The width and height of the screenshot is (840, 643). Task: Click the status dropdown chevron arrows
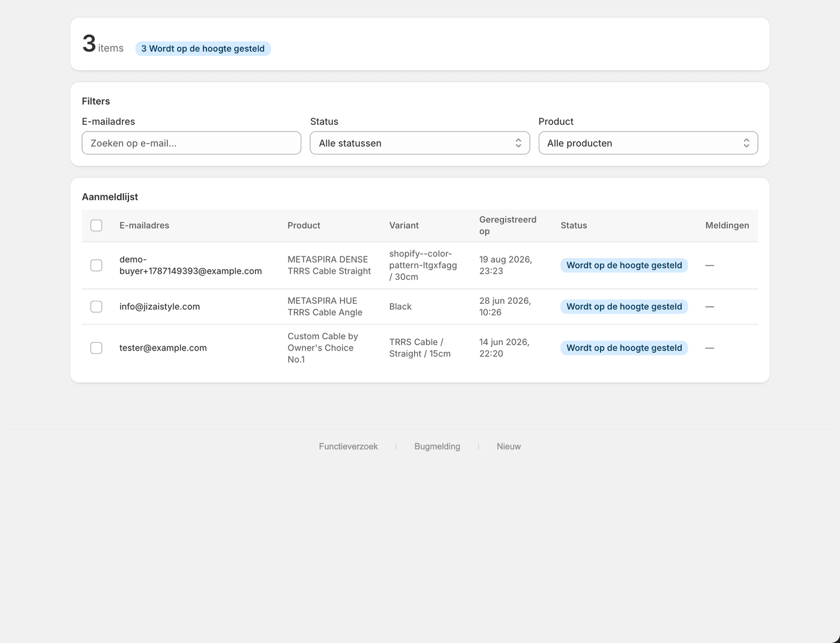(518, 143)
